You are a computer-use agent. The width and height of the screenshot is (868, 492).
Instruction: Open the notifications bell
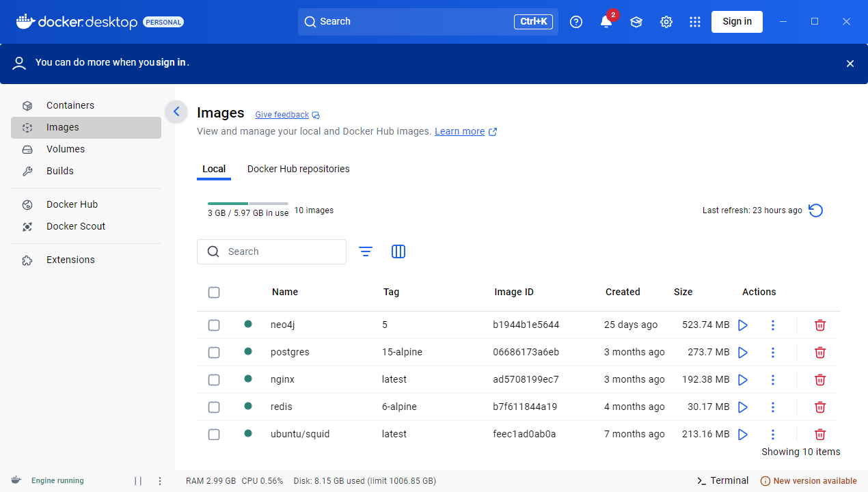coord(606,22)
